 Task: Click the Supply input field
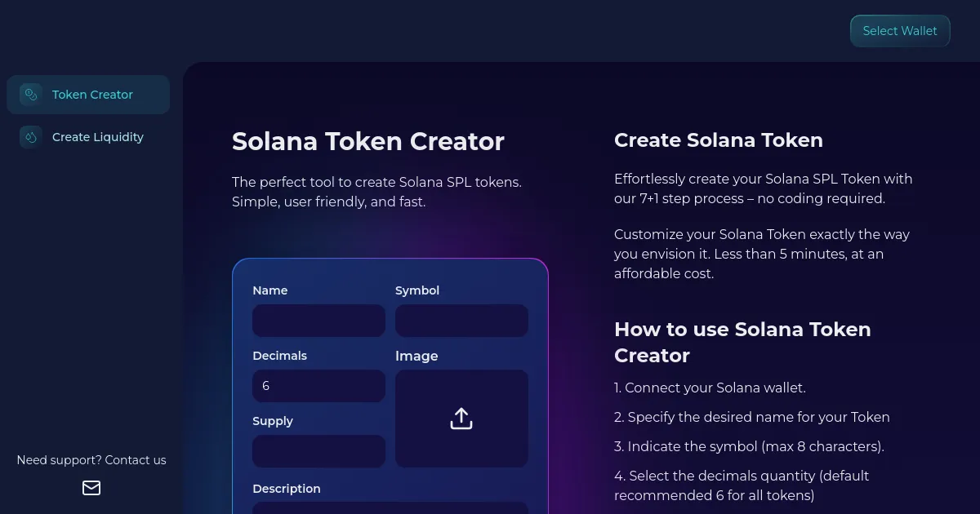point(318,450)
